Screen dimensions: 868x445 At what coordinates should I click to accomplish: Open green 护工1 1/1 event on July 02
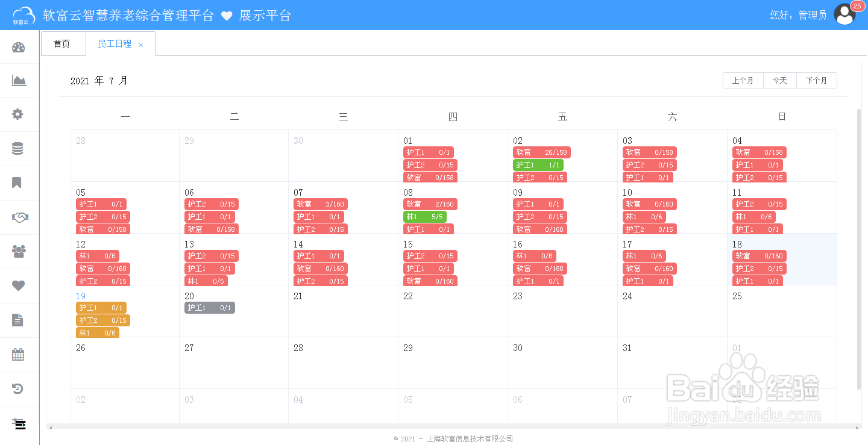point(538,165)
